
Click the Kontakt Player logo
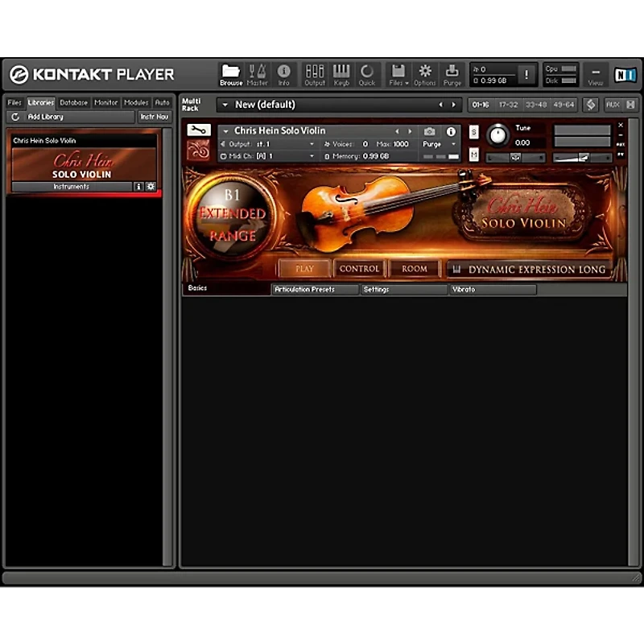point(92,75)
